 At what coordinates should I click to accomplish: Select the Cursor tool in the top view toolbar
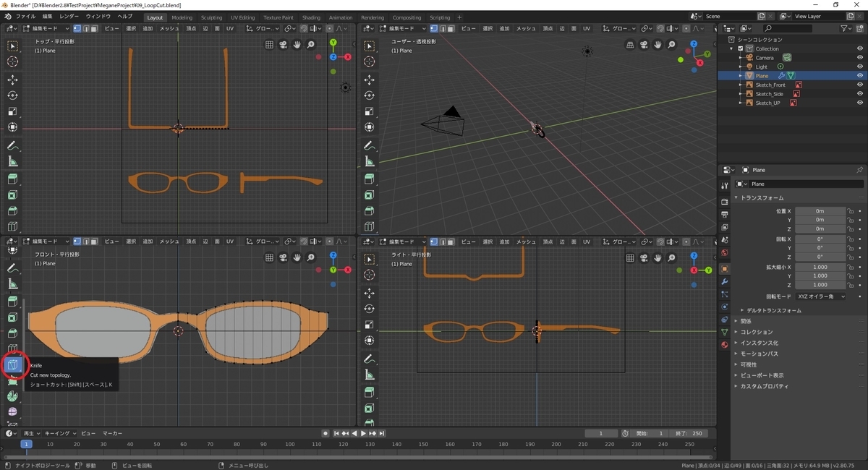tap(12, 61)
